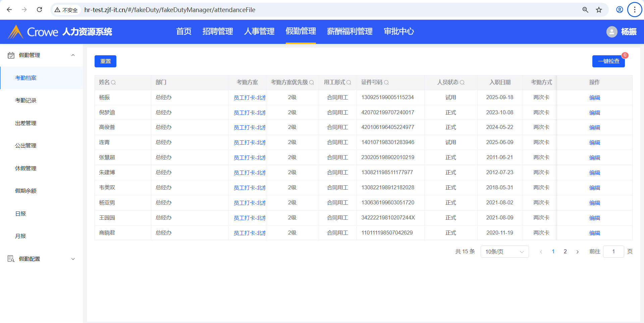644x323 pixels.
Task: Click the search icon beside 姓名 column header
Action: [x=113, y=82]
